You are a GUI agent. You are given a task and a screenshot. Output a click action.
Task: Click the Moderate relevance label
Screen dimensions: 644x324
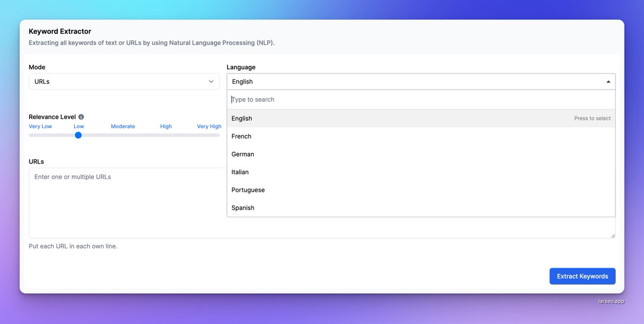click(123, 127)
